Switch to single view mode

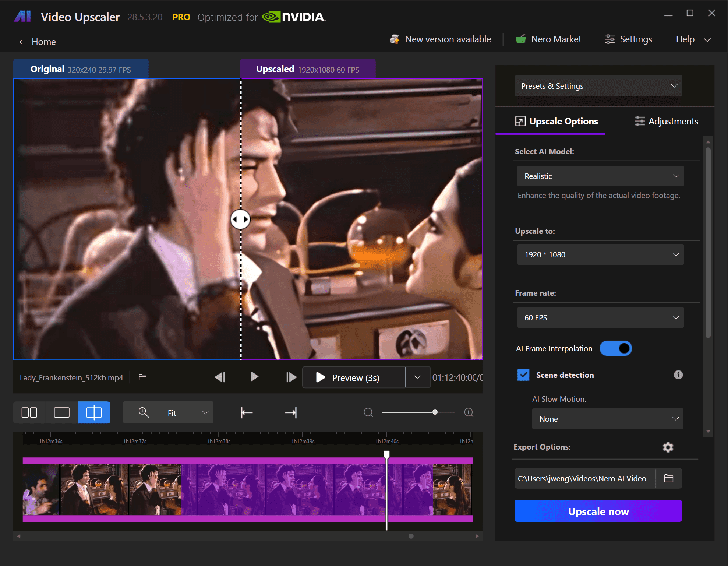(x=62, y=412)
